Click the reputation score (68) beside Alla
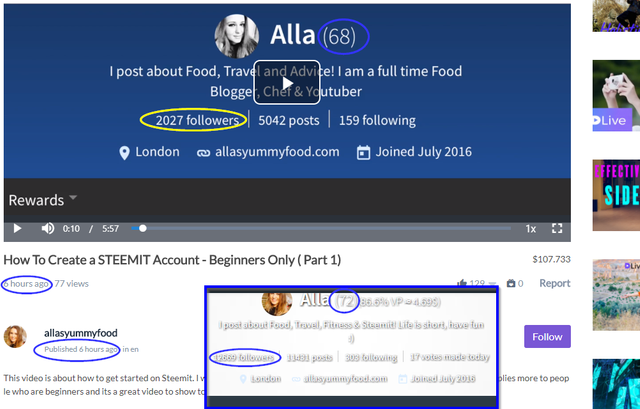Screen dimensions: 640x409 click(x=339, y=37)
